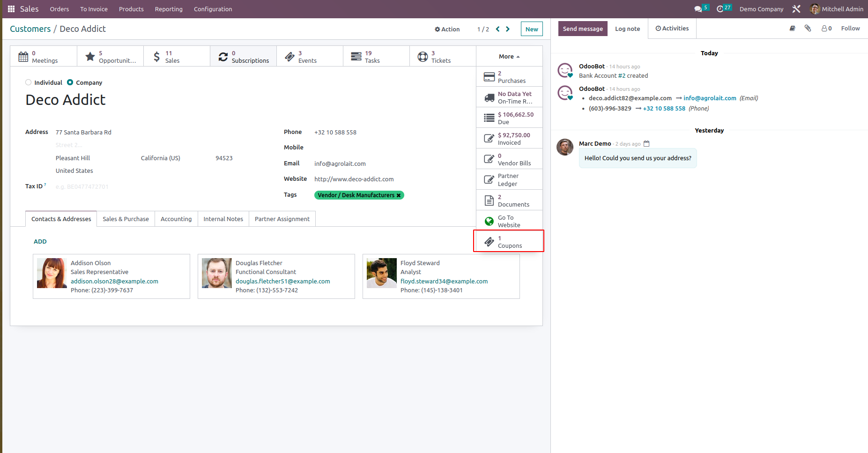Open the Opportunities star smart button
This screenshot has width=868, height=453.
coord(111,56)
